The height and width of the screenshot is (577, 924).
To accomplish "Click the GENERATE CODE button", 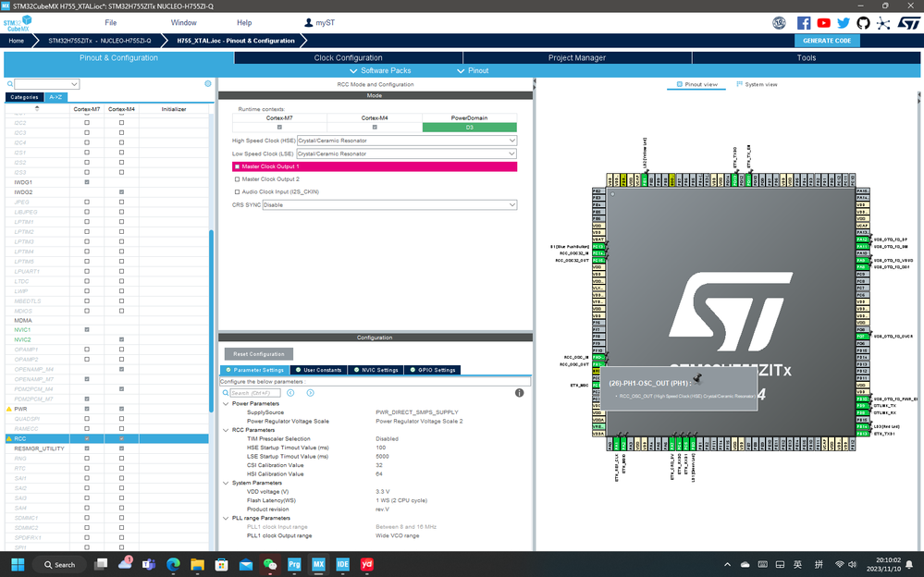I will point(829,41).
